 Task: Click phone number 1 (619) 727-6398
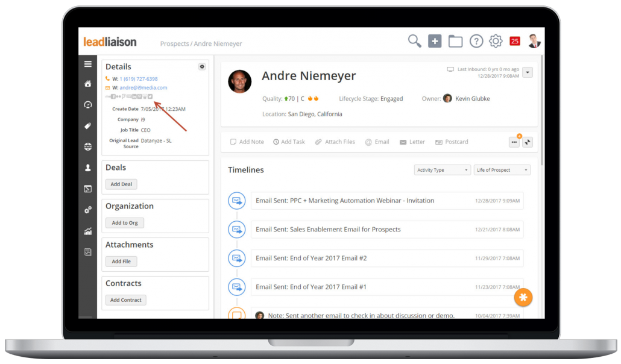tap(139, 79)
